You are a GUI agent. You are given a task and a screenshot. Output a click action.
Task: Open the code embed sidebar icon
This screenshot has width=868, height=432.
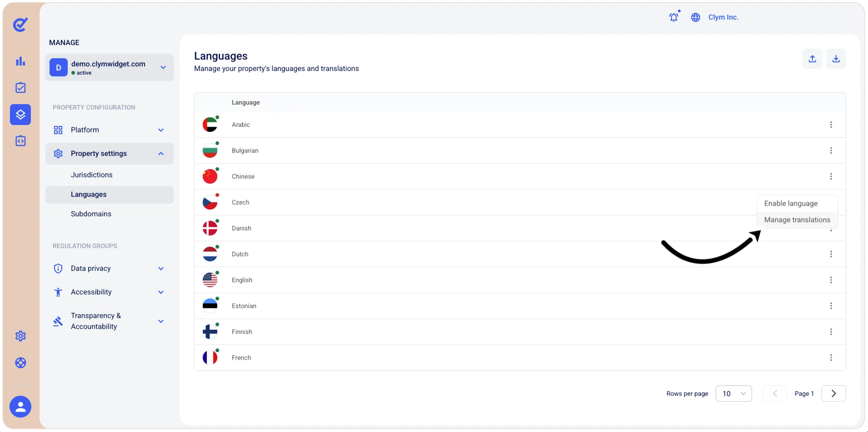pyautogui.click(x=20, y=141)
